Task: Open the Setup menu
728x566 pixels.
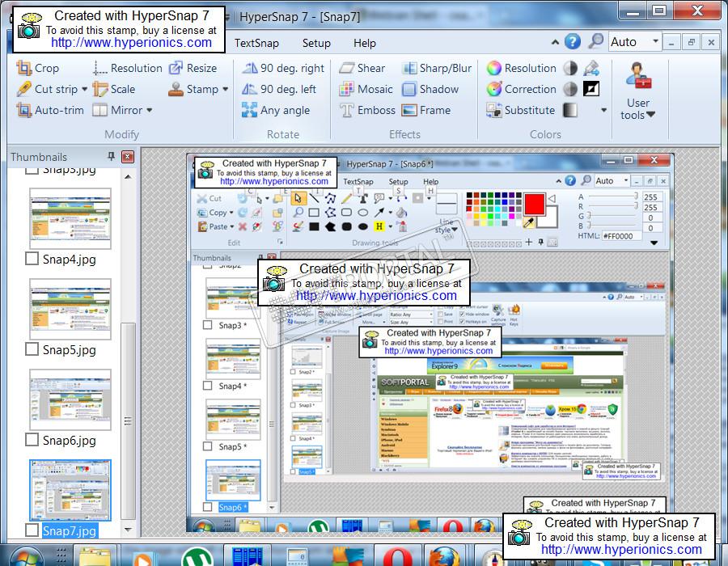Action: pyautogui.click(x=316, y=43)
